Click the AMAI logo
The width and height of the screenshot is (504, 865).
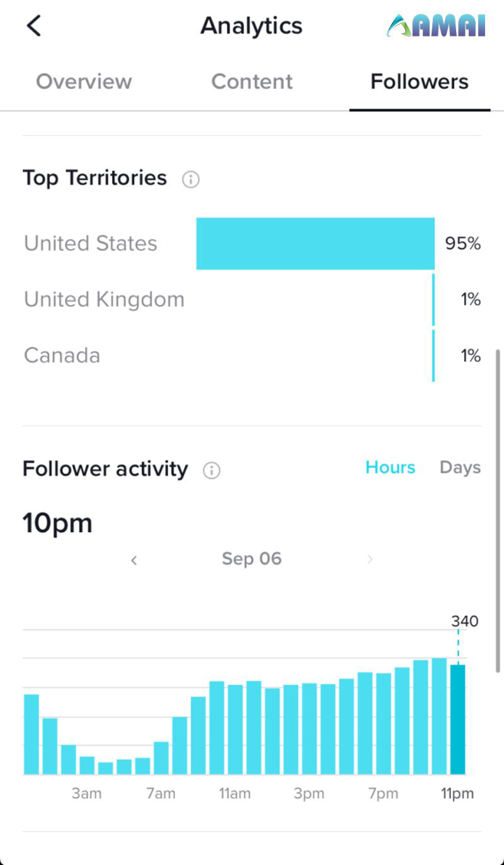pos(437,26)
